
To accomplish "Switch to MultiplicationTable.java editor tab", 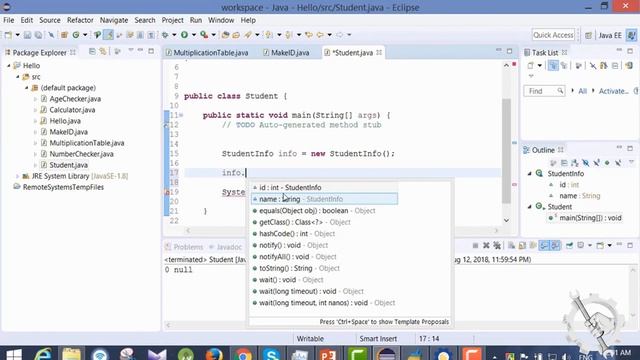I will [207, 53].
